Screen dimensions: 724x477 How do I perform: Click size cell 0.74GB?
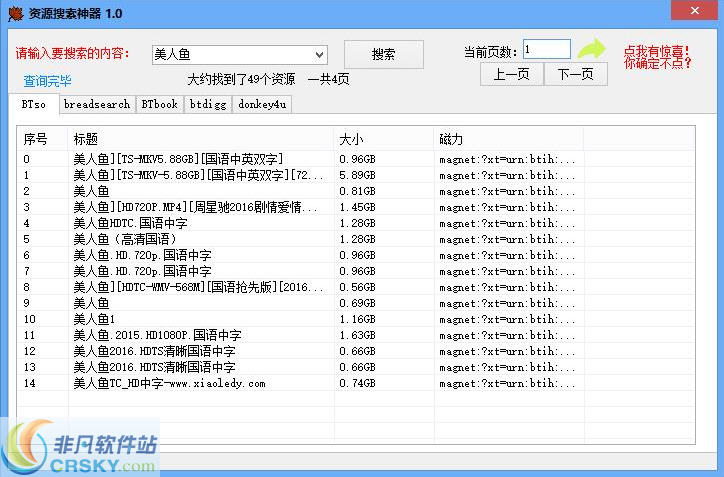[x=357, y=383]
